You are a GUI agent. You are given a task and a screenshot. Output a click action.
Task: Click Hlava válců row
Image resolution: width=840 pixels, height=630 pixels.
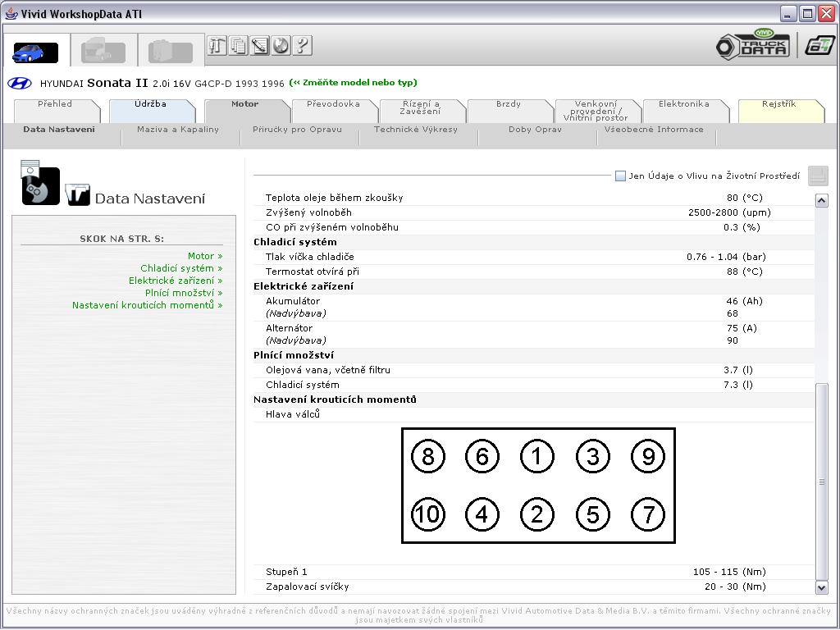coord(533,414)
